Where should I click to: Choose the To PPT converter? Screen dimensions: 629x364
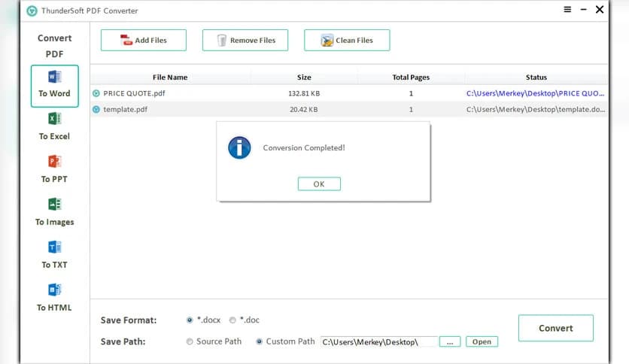[x=55, y=169]
